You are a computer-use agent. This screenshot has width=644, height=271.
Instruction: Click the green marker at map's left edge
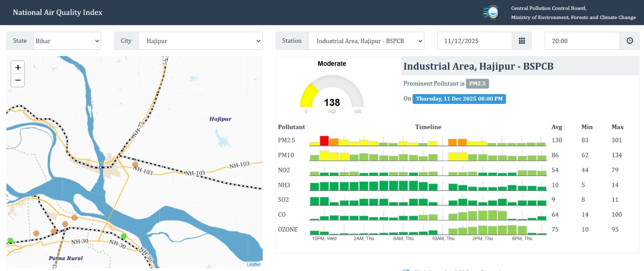(10, 240)
